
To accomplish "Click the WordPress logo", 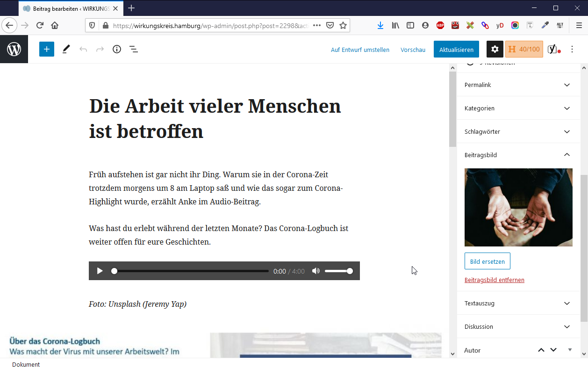I will click(14, 49).
